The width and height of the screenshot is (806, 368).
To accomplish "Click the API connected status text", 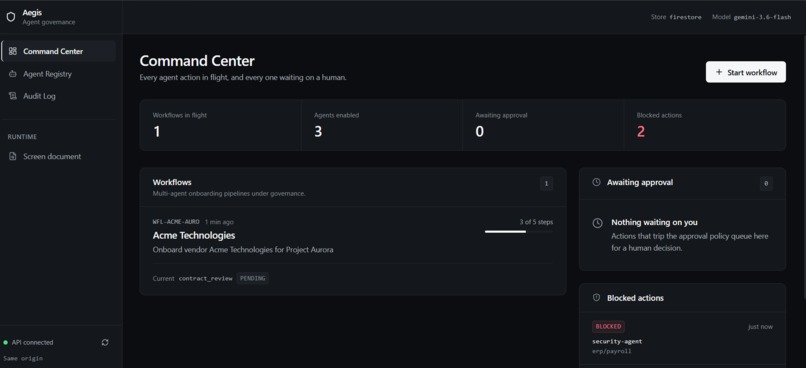I will coord(32,342).
